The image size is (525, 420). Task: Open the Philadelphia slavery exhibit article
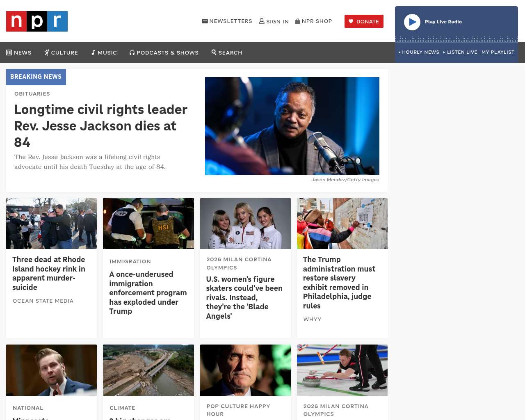pyautogui.click(x=339, y=283)
